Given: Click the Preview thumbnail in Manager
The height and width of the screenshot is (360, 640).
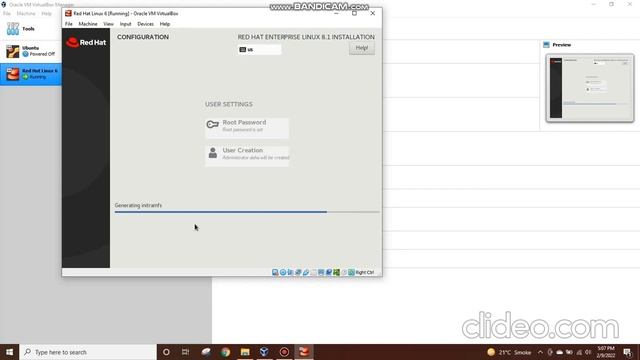Looking at the screenshot, I should [590, 88].
